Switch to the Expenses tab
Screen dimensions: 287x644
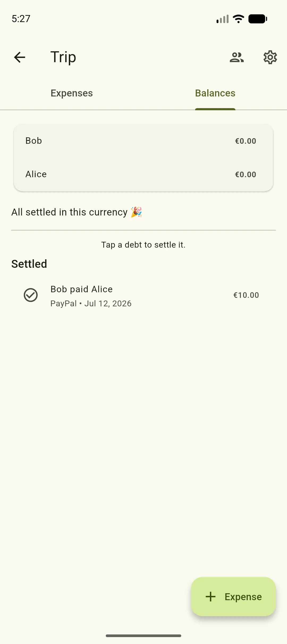click(72, 93)
